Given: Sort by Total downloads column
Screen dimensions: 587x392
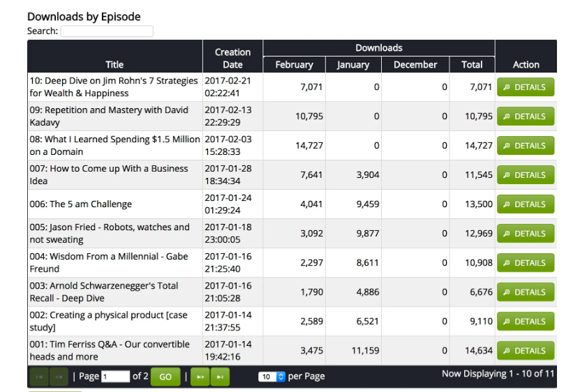Looking at the screenshot, I should point(472,65).
